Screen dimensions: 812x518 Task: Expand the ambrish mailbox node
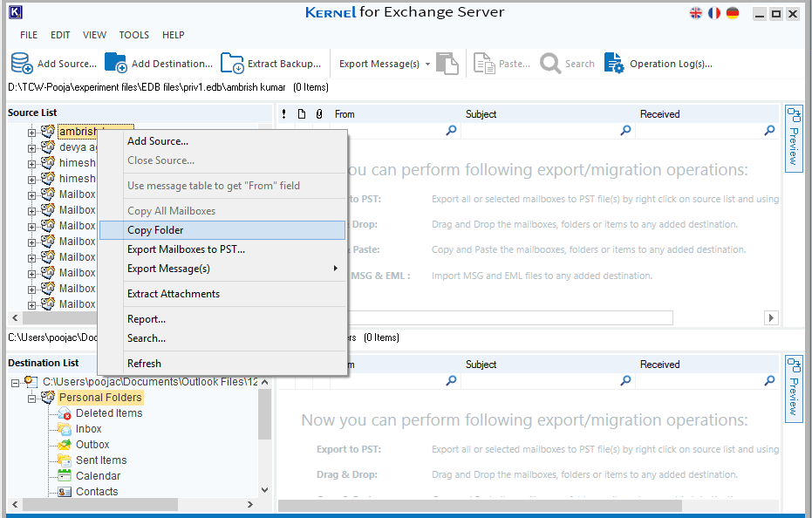[32, 133]
